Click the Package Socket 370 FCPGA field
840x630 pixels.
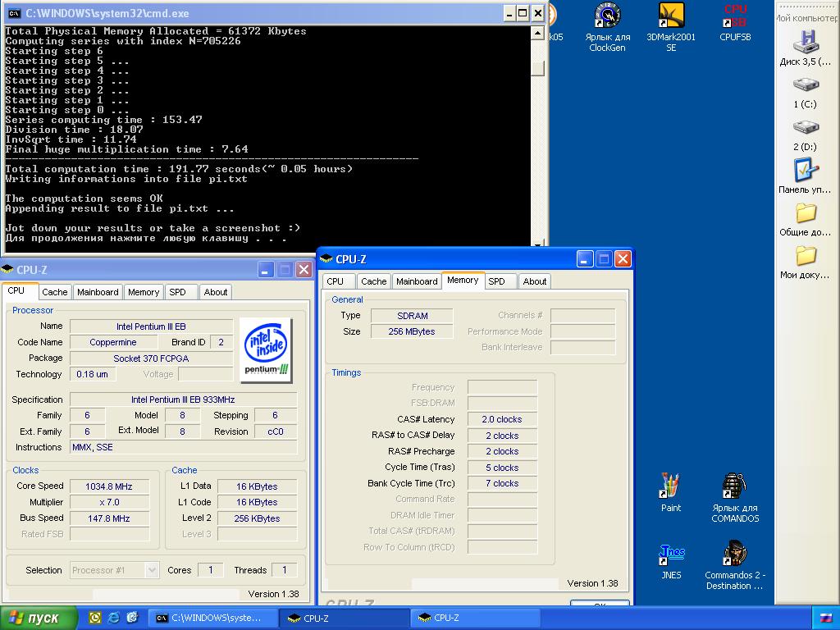[x=152, y=358]
